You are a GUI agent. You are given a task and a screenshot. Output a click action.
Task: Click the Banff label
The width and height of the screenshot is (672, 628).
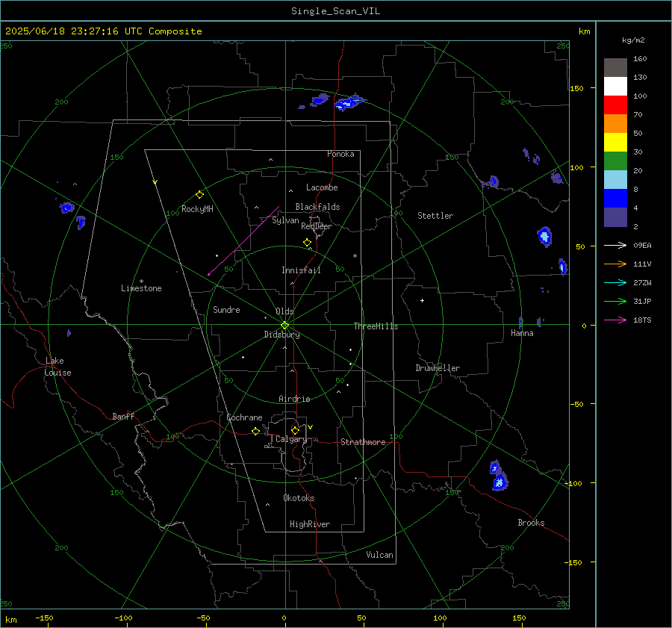(x=123, y=416)
